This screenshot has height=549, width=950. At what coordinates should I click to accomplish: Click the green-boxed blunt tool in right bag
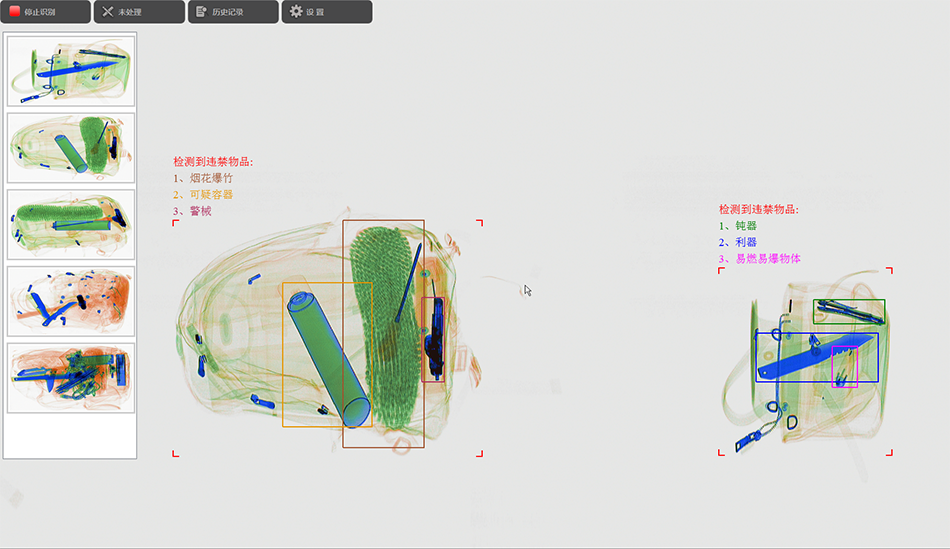point(849,311)
